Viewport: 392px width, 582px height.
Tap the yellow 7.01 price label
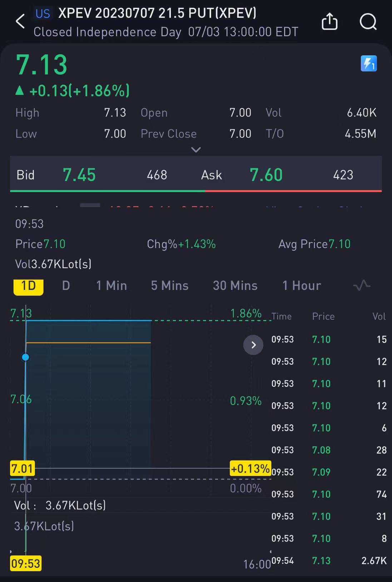(x=22, y=468)
